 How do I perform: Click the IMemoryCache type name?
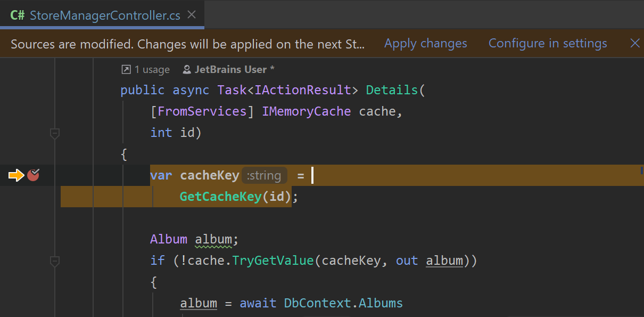pyautogui.click(x=307, y=111)
